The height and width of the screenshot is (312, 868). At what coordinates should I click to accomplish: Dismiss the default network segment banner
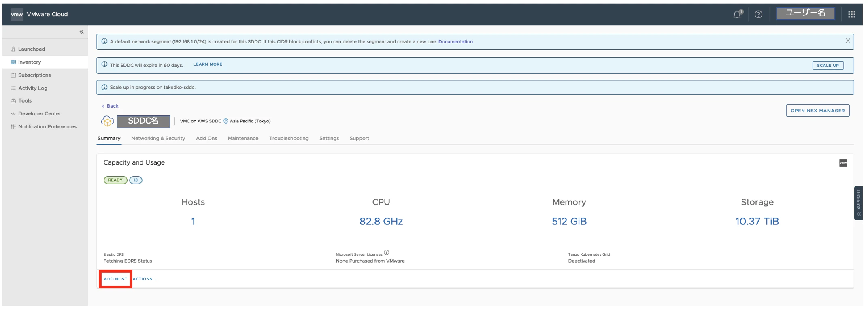click(x=848, y=41)
